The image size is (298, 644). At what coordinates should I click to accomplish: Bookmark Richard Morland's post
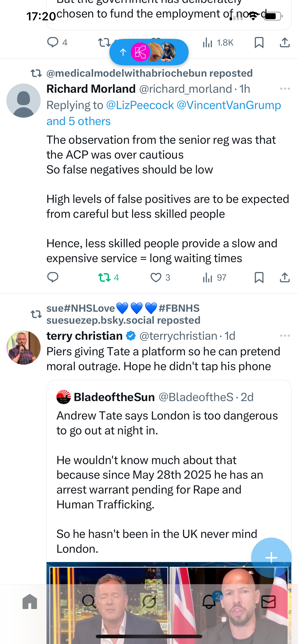pos(259,277)
